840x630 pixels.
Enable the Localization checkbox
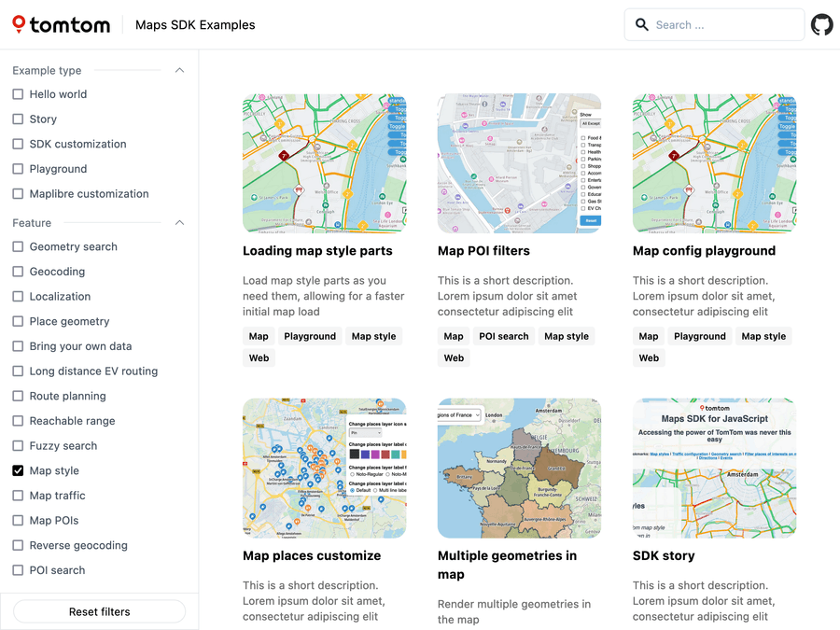coord(18,296)
